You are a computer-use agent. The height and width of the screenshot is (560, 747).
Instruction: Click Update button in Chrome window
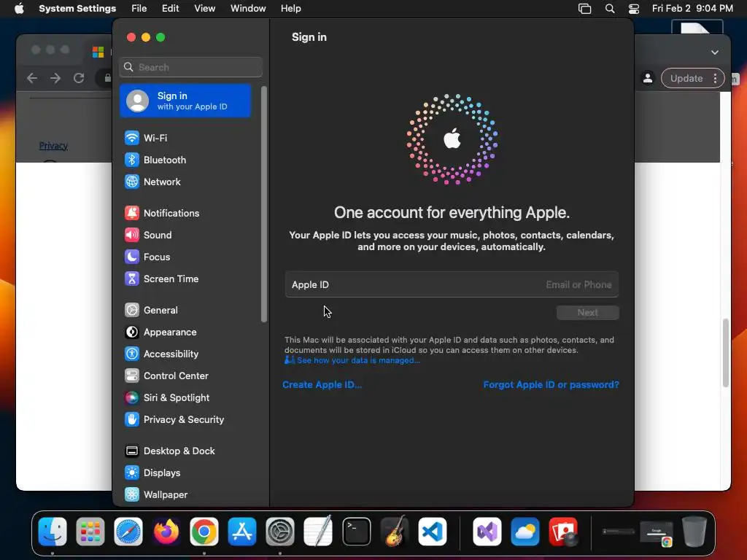coord(686,79)
